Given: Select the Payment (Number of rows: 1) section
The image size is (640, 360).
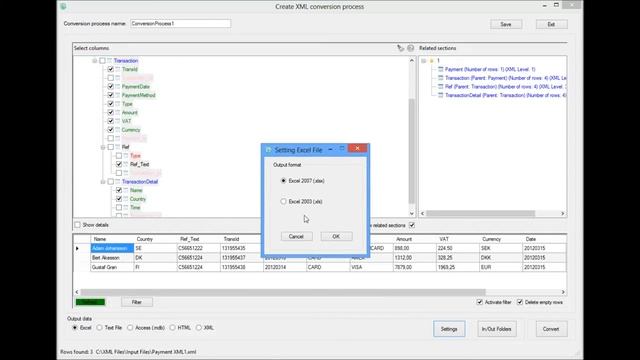Looking at the screenshot, I should tap(490, 69).
